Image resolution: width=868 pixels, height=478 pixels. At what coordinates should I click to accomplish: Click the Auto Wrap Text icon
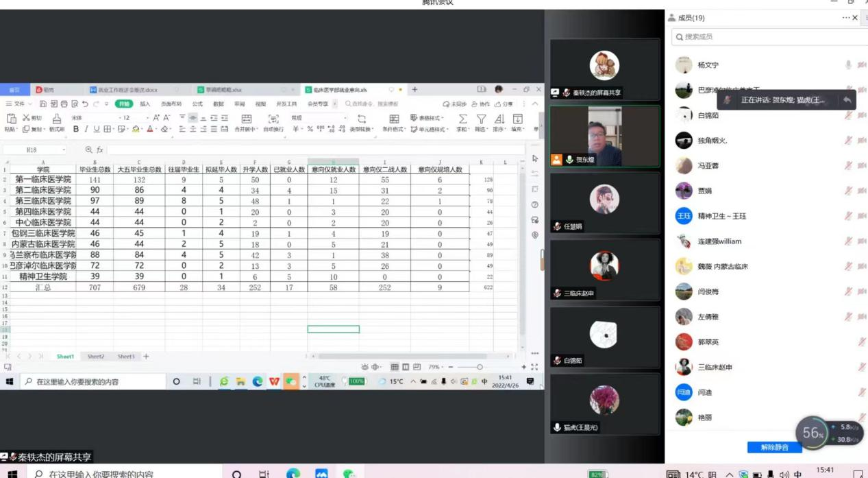273,119
